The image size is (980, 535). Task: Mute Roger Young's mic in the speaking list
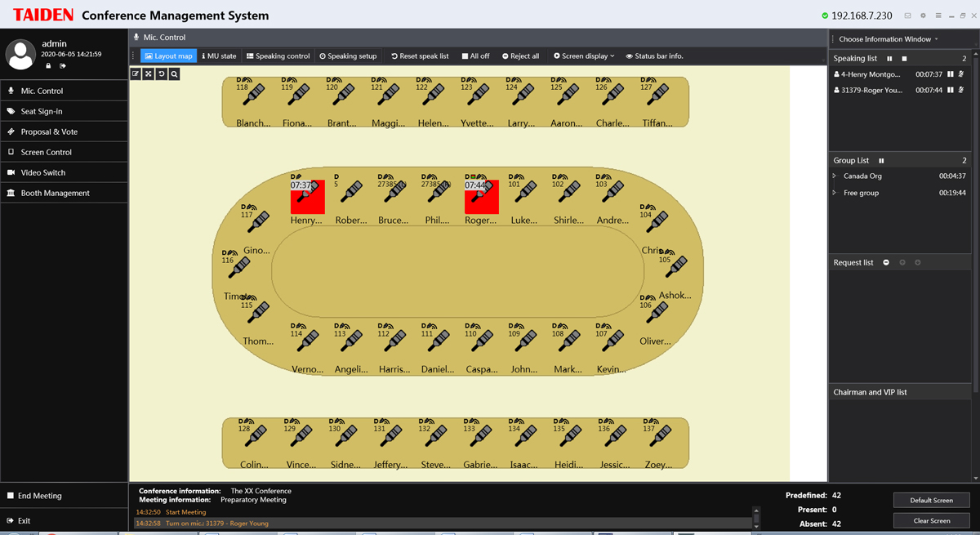coord(961,90)
